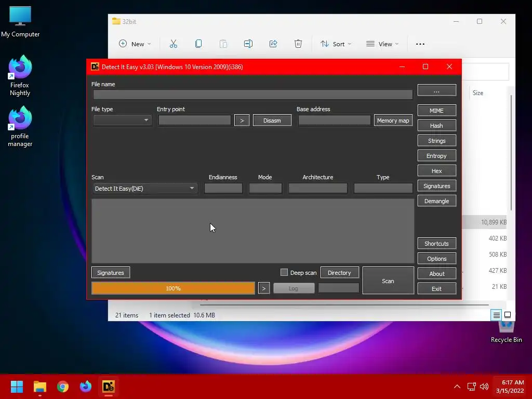Click the Disasm button
Image resolution: width=532 pixels, height=399 pixels.
(x=272, y=120)
